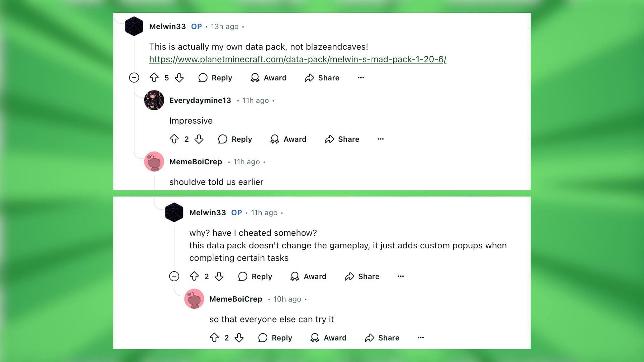The height and width of the screenshot is (362, 644).
Task: Open the ellipsis menu on Melwin33's top comment
Action: 361,77
